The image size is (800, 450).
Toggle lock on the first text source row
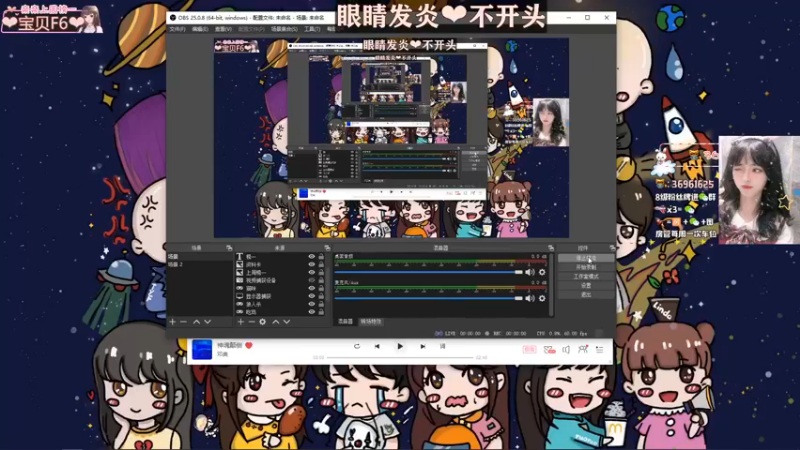pyautogui.click(x=321, y=257)
